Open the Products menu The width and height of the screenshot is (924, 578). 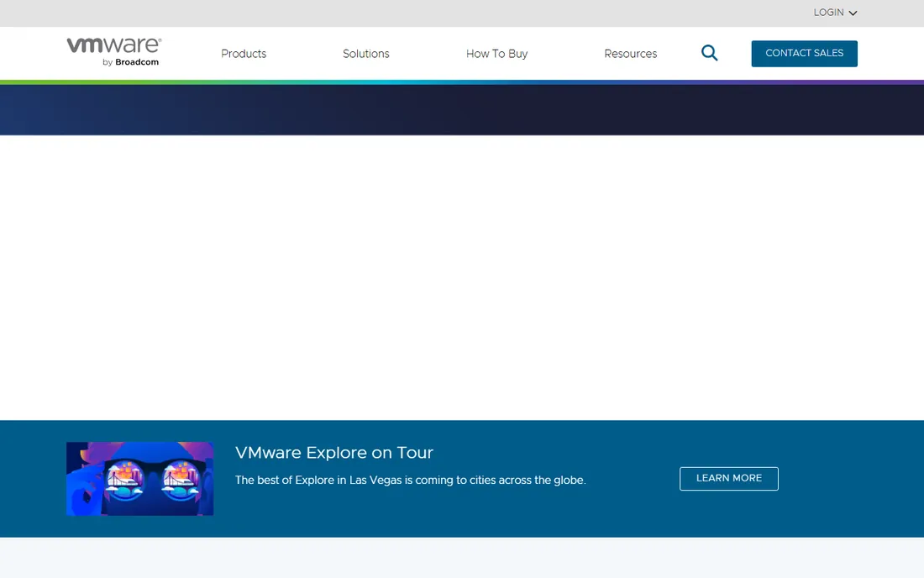click(244, 54)
